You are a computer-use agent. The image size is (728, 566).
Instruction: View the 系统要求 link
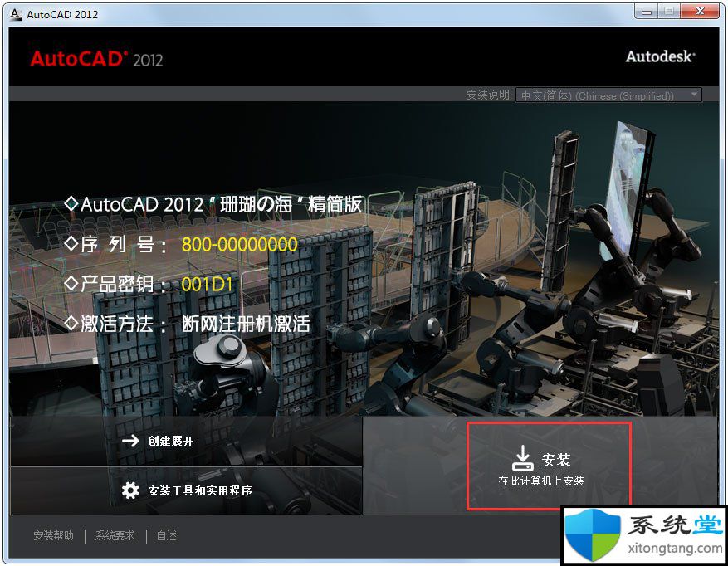115,536
